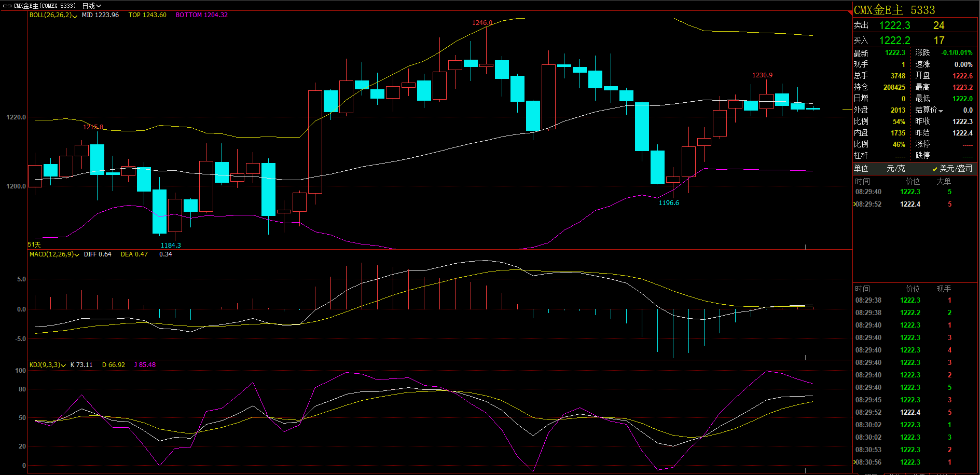Select the 08:30:56 latest tick row
This screenshot has width=980, height=475.
click(915, 462)
